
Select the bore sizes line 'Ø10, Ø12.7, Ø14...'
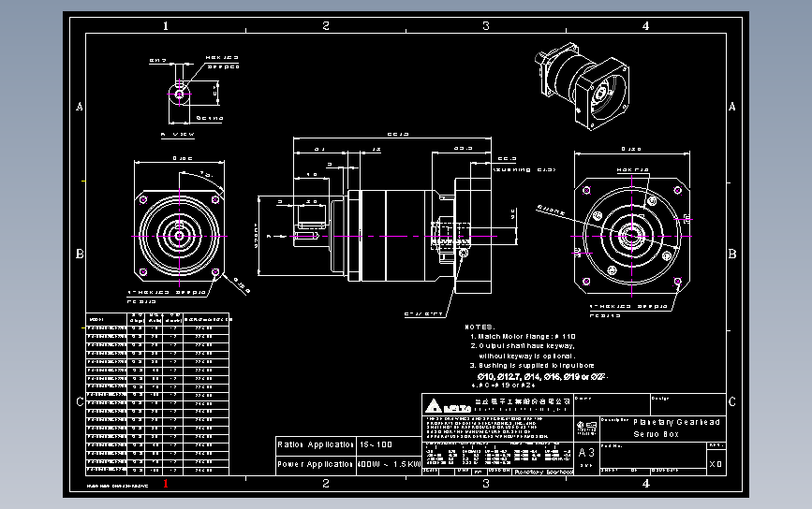click(542, 376)
